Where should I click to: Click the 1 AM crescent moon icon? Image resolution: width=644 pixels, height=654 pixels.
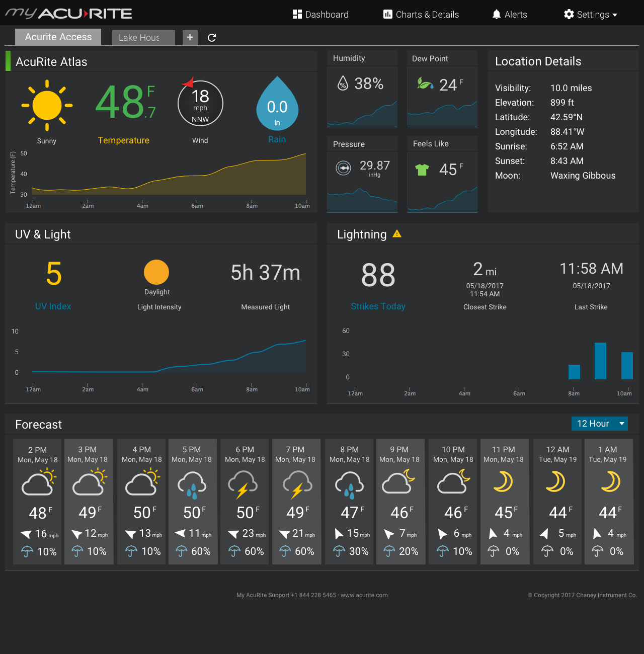610,481
